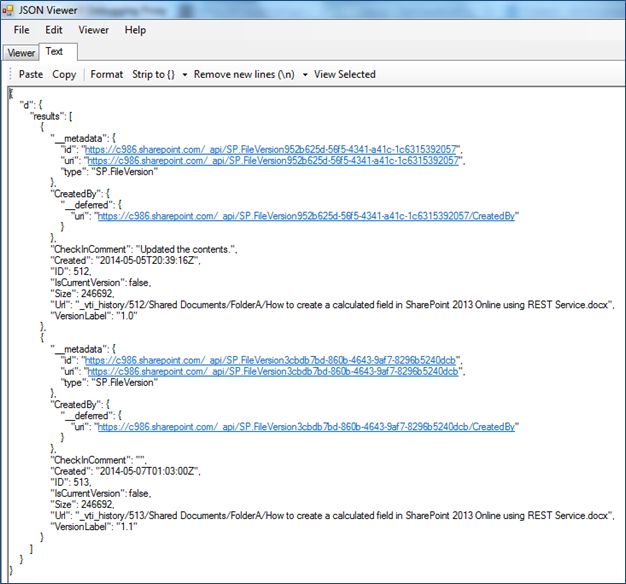Click the Copy toolbar button
Screen dimensions: 626x584
coord(64,74)
